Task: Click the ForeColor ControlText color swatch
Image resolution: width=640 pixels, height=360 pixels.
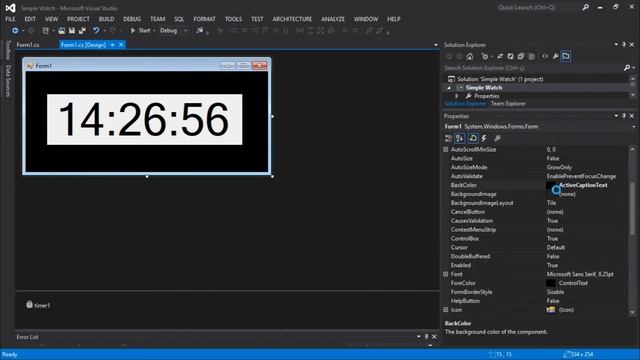Action: coord(551,283)
